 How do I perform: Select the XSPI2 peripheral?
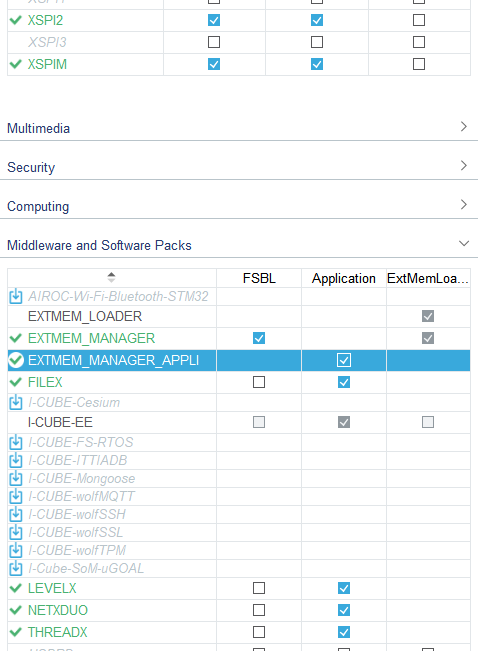coord(45,20)
